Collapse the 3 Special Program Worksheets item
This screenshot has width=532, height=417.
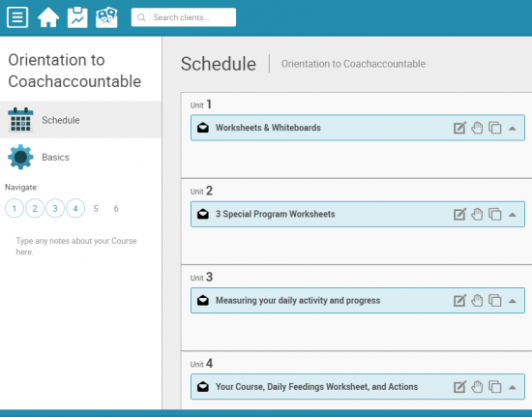pyautogui.click(x=513, y=215)
